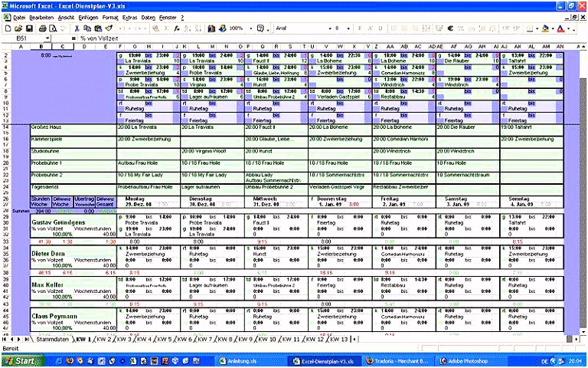Apply Euro currency format
The image size is (588, 368).
450,28
